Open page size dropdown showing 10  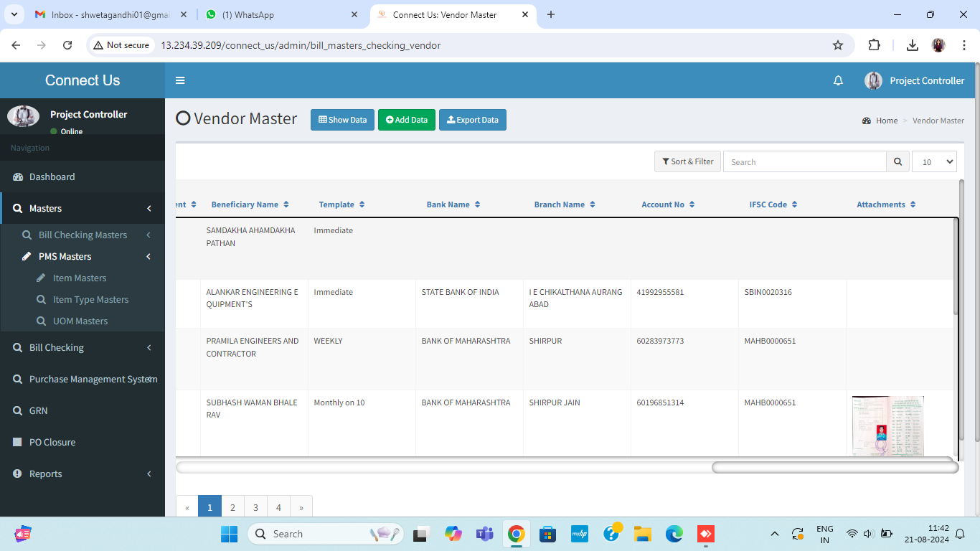pos(934,161)
